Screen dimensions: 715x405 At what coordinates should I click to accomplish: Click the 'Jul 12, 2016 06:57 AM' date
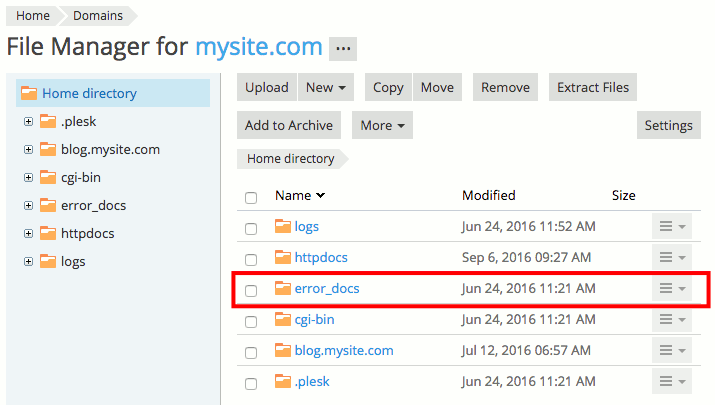(526, 350)
